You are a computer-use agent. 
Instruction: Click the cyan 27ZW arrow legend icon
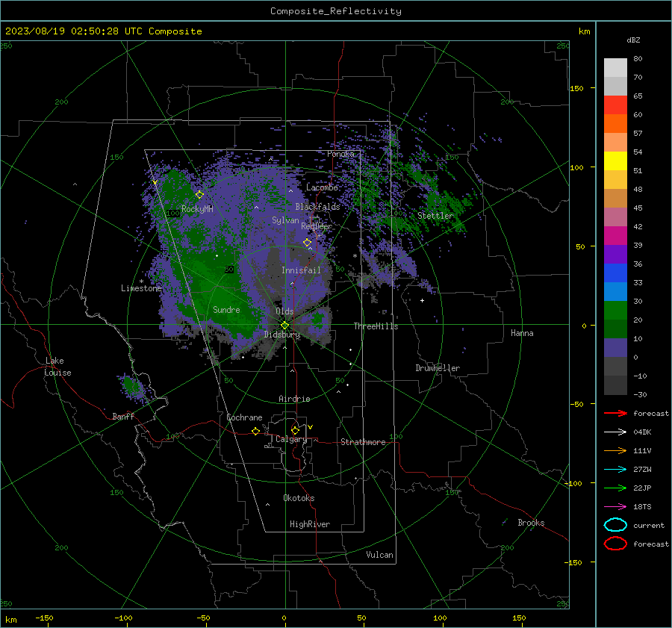pyautogui.click(x=615, y=470)
